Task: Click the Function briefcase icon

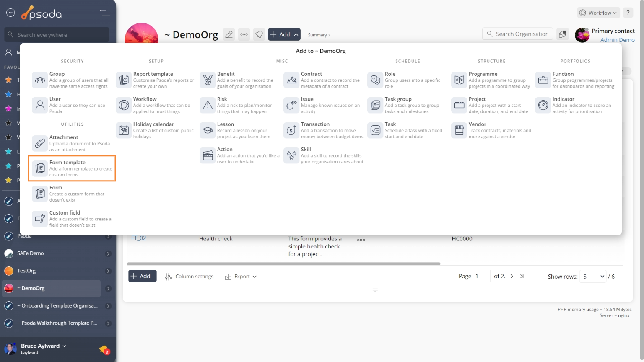Action: (x=543, y=80)
